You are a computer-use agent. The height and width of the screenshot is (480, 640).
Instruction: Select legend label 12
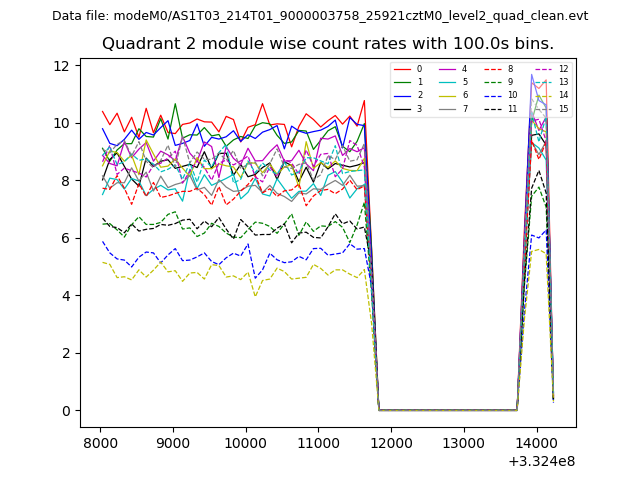click(563, 69)
